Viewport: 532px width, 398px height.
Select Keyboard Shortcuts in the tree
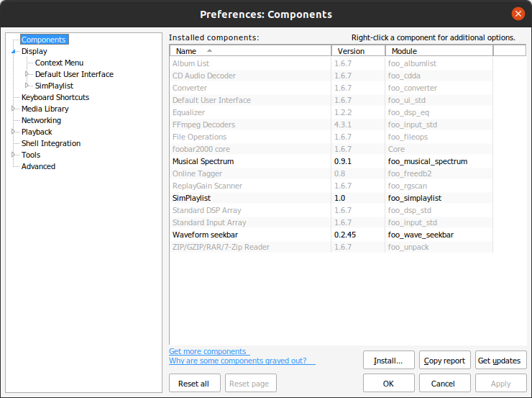tap(55, 97)
